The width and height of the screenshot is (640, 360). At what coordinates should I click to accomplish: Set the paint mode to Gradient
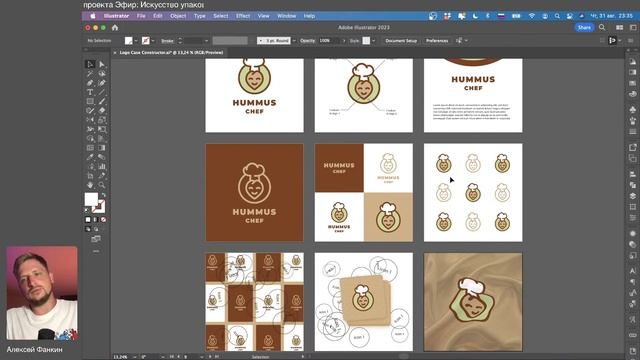[96, 220]
